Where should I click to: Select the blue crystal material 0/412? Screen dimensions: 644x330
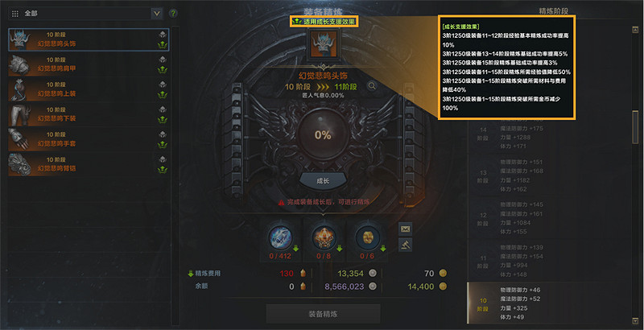pos(280,237)
